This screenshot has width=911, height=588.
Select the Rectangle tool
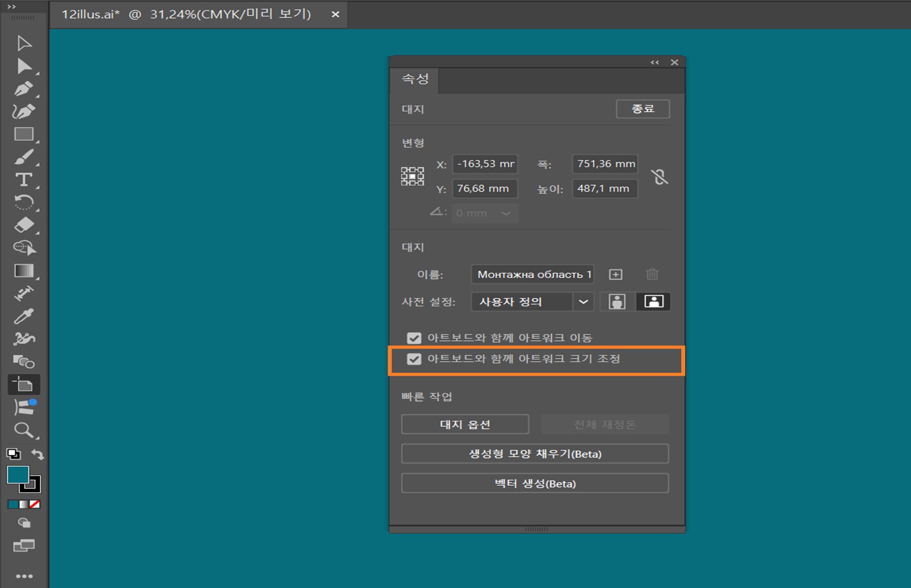[x=24, y=134]
